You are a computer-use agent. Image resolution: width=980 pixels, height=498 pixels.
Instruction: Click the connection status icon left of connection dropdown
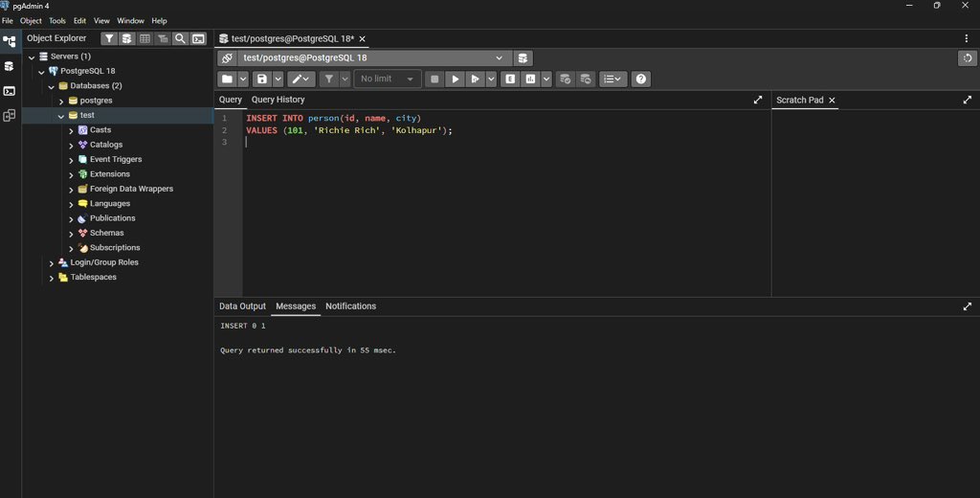click(228, 58)
